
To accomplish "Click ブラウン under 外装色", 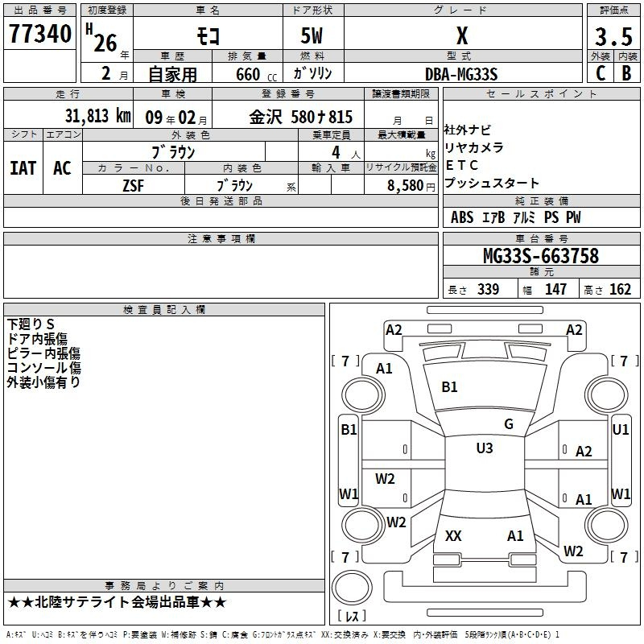I will tap(173, 152).
